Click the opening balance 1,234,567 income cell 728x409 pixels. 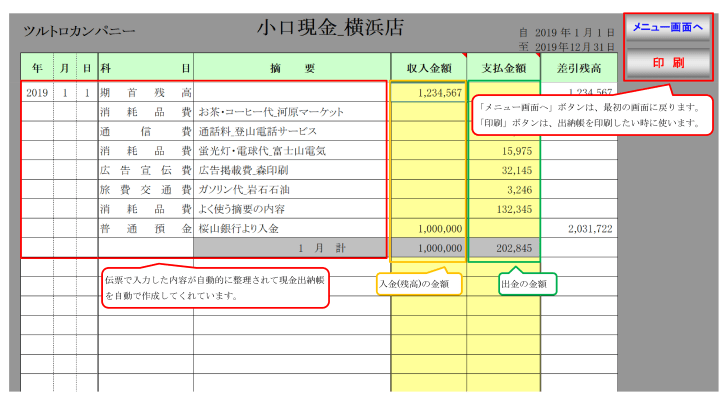428,92
